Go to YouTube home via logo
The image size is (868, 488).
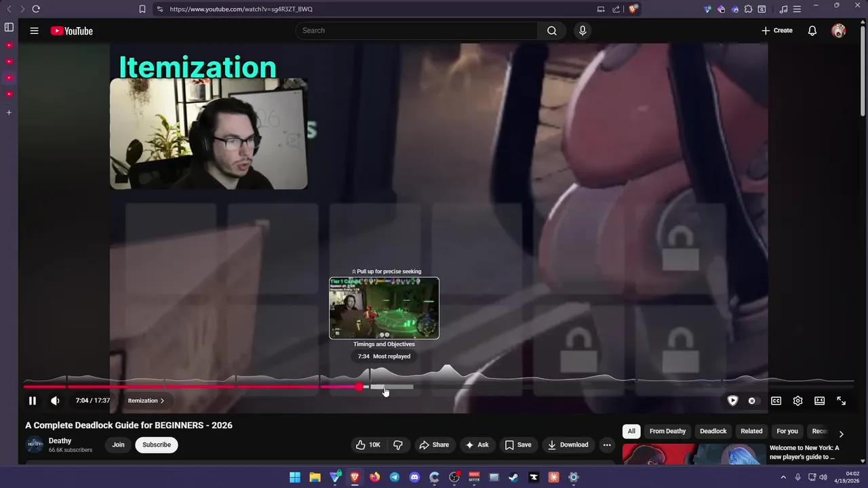point(71,30)
